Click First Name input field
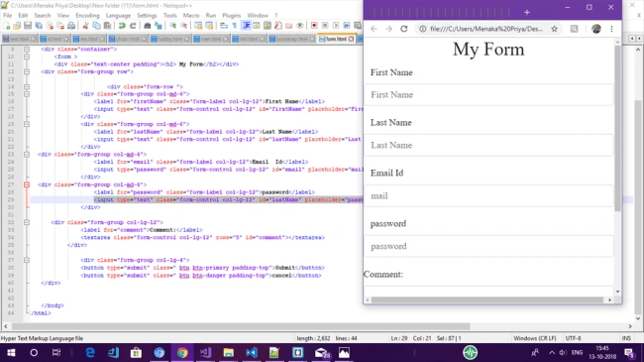Screen dimensions: 644x362 click(x=488, y=94)
